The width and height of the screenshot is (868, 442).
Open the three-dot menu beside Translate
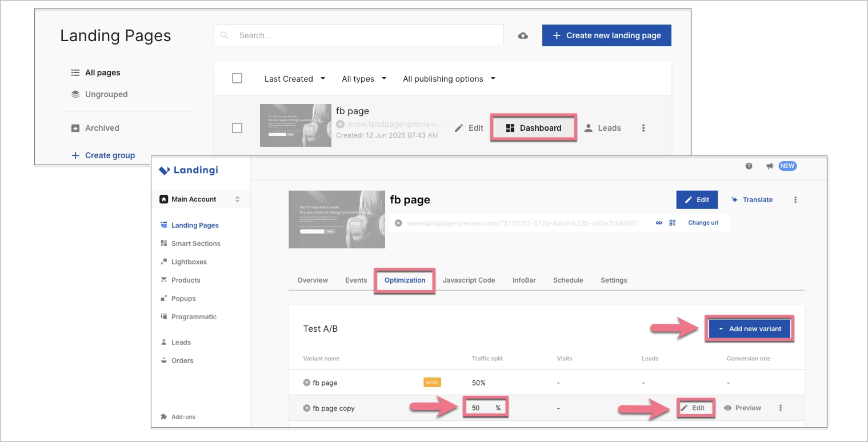pyautogui.click(x=795, y=200)
